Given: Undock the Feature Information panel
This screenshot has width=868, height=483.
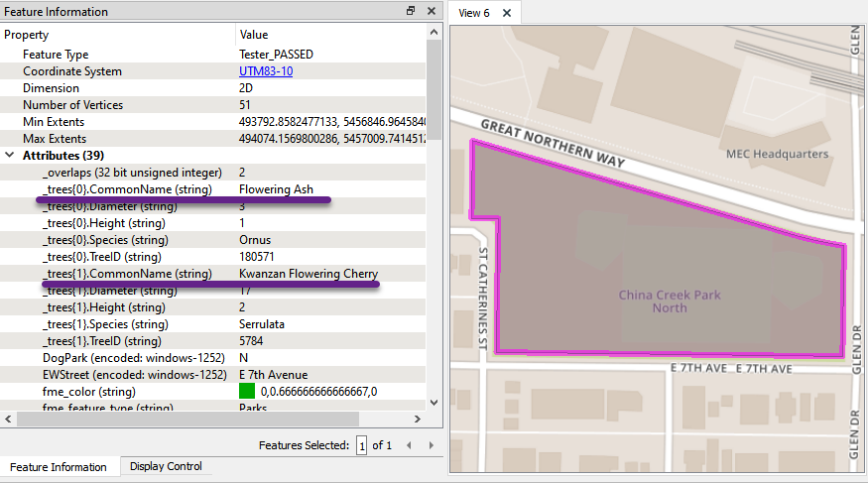Looking at the screenshot, I should [x=411, y=11].
